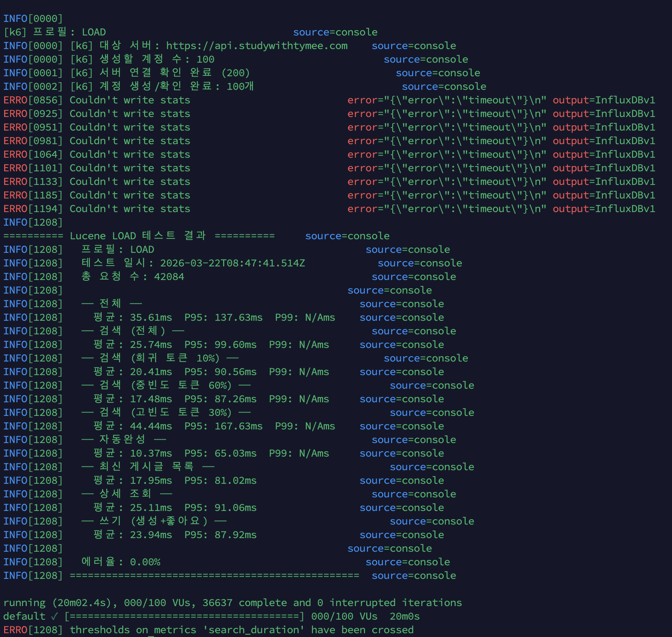Click the overall P95 value 137.63ms
The image size is (672, 637).
coord(238,317)
